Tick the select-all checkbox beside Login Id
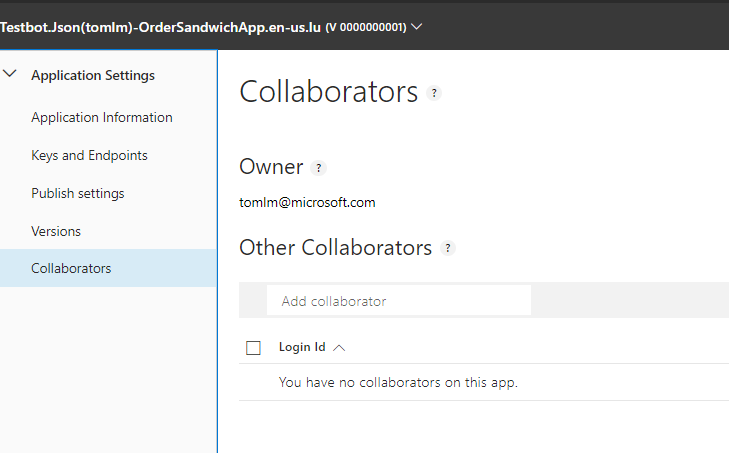Image resolution: width=729 pixels, height=453 pixels. 253,348
